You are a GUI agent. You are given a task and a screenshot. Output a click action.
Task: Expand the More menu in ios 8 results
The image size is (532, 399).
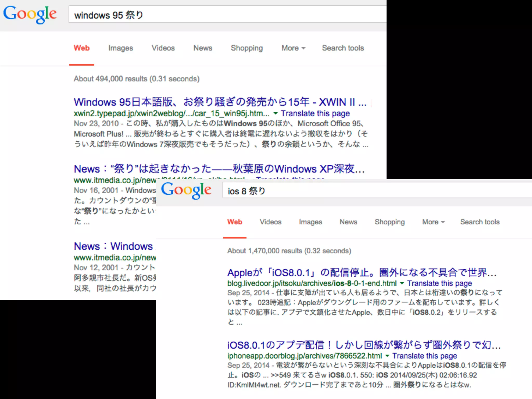(433, 222)
